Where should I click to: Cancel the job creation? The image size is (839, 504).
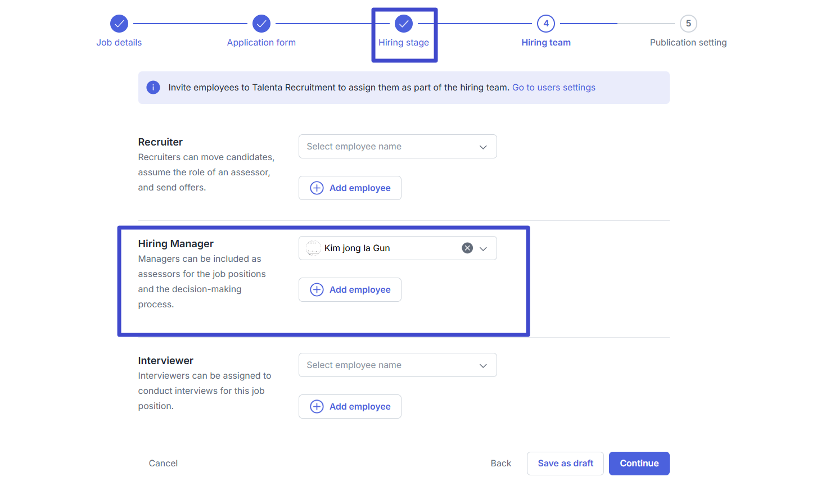pos(163,464)
